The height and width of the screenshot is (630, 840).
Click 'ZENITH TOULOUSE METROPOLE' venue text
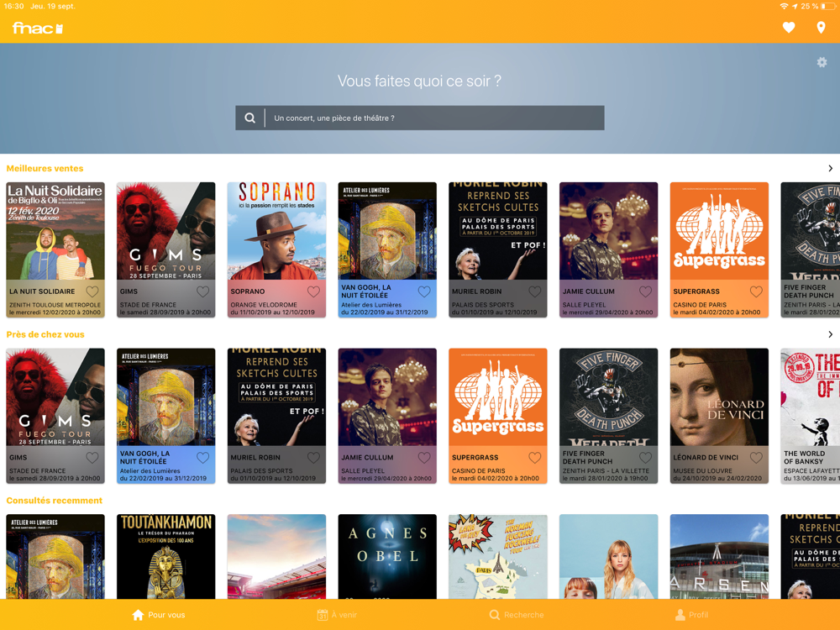[x=55, y=304]
